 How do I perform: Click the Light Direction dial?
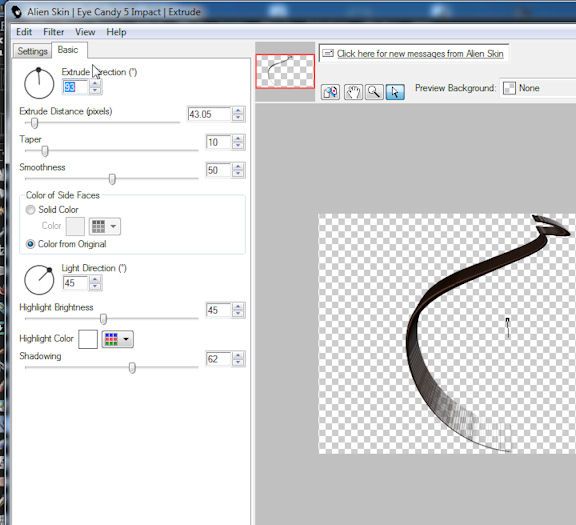coord(39,280)
